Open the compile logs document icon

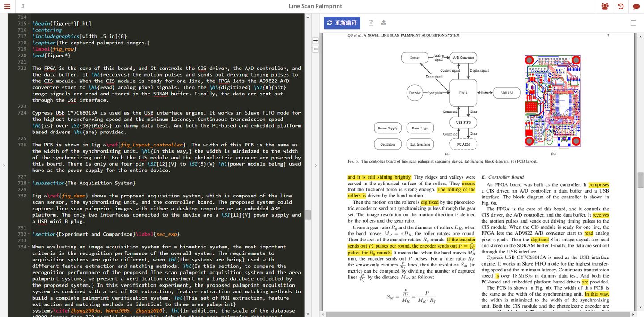[x=371, y=23]
